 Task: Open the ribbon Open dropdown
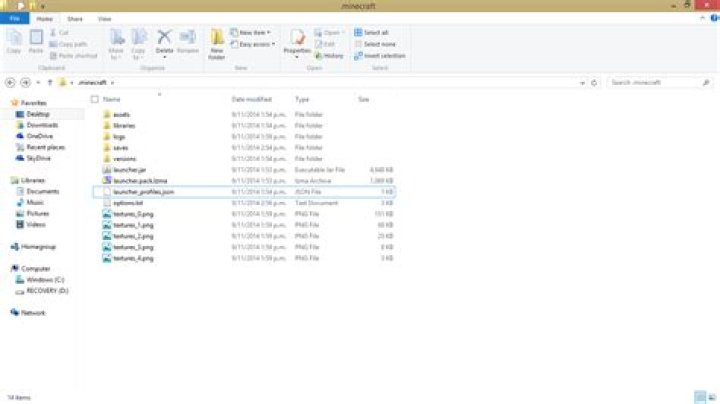coord(330,33)
